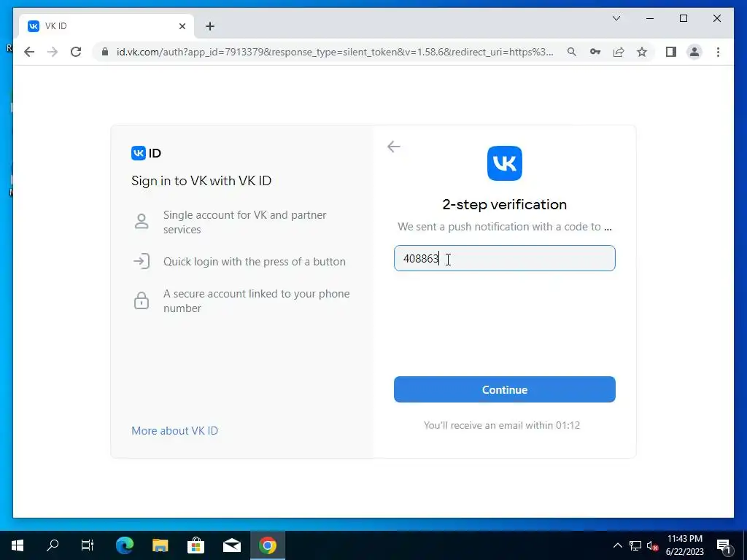The height and width of the screenshot is (560, 747).
Task: Click 'Sign in to VK with VK ID' heading
Action: [201, 181]
